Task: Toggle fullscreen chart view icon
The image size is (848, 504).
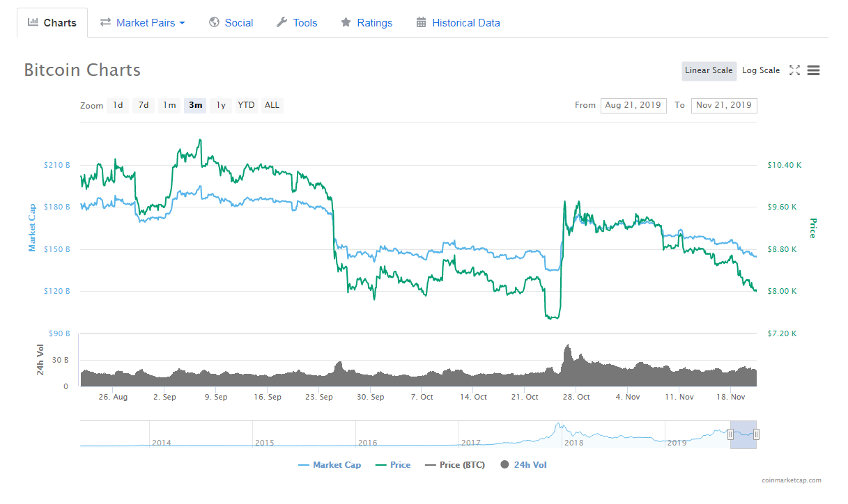Action: tap(794, 70)
